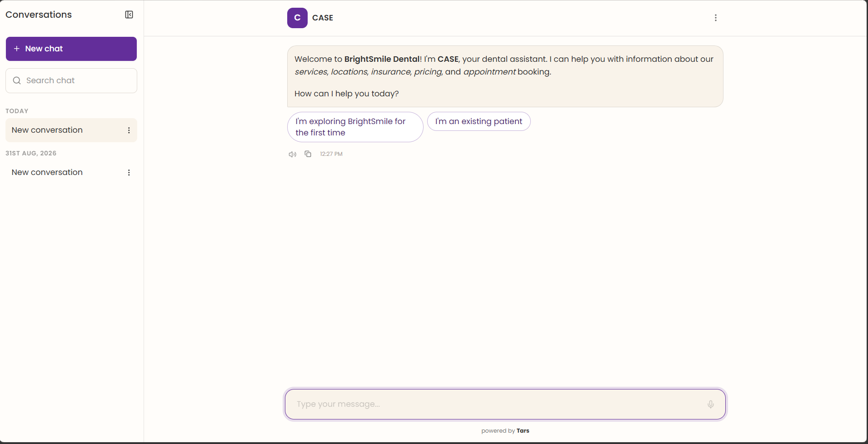Click the CASE bot name in header

(323, 18)
